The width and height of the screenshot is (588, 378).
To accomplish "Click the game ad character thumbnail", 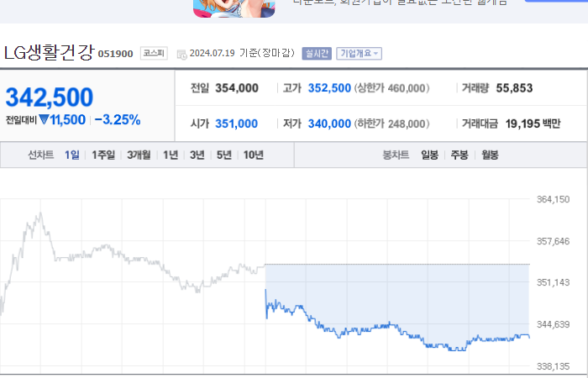I will click(234, 8).
